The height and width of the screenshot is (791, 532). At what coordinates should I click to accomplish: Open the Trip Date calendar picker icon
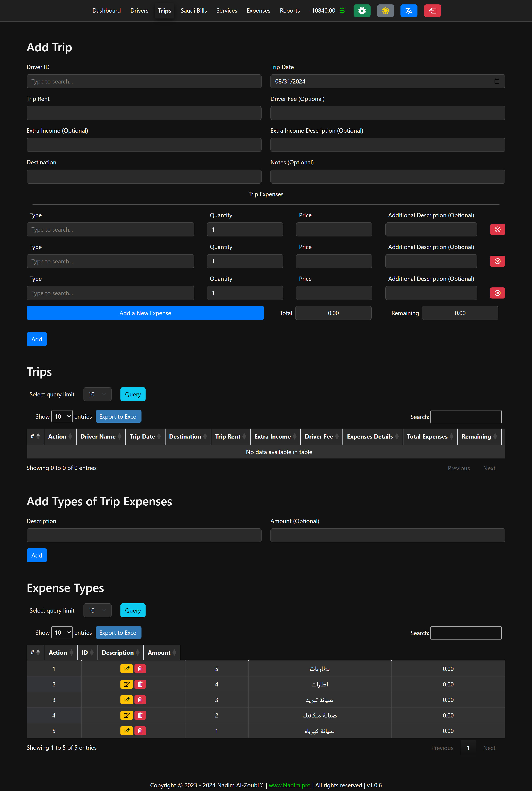pyautogui.click(x=497, y=81)
